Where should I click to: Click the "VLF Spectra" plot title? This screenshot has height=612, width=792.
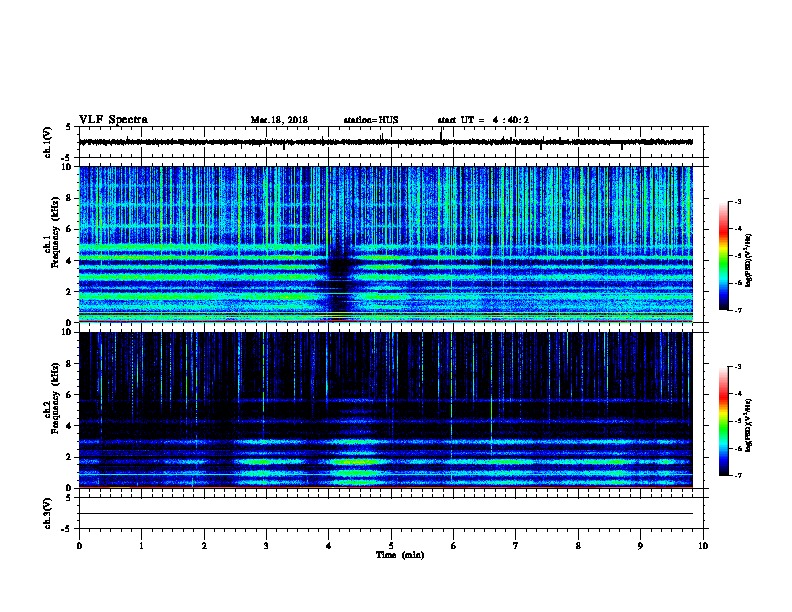[113, 120]
